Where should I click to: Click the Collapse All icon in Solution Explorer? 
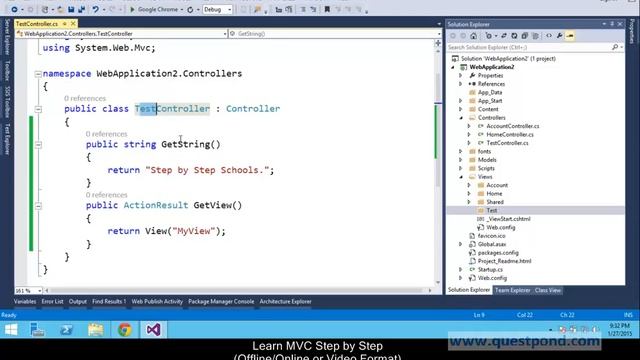point(525,36)
